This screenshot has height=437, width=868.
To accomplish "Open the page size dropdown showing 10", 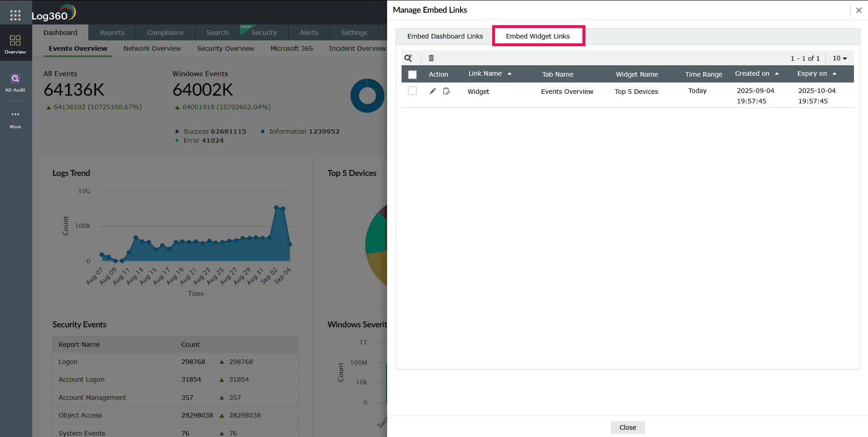I will pos(839,58).
